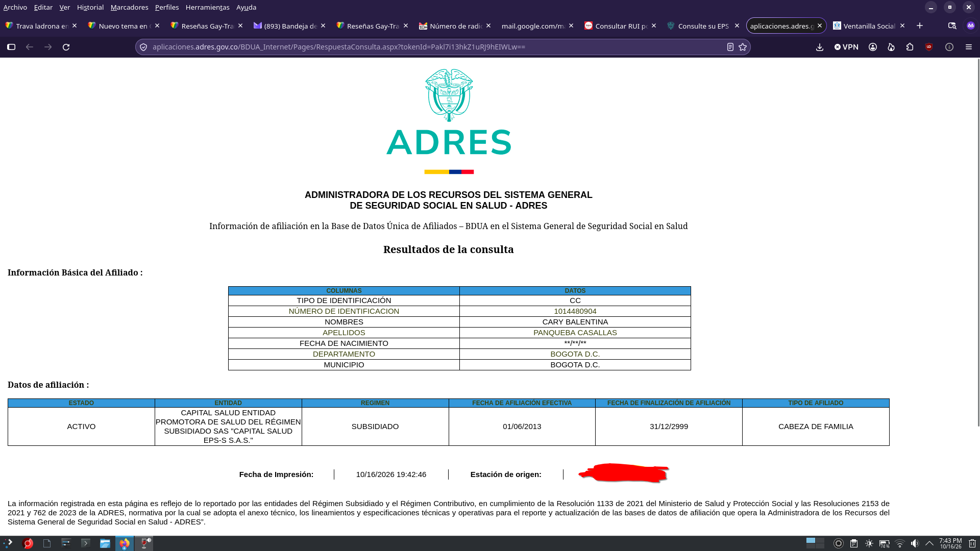
Task: Click the VPN toolbar button
Action: (x=846, y=47)
